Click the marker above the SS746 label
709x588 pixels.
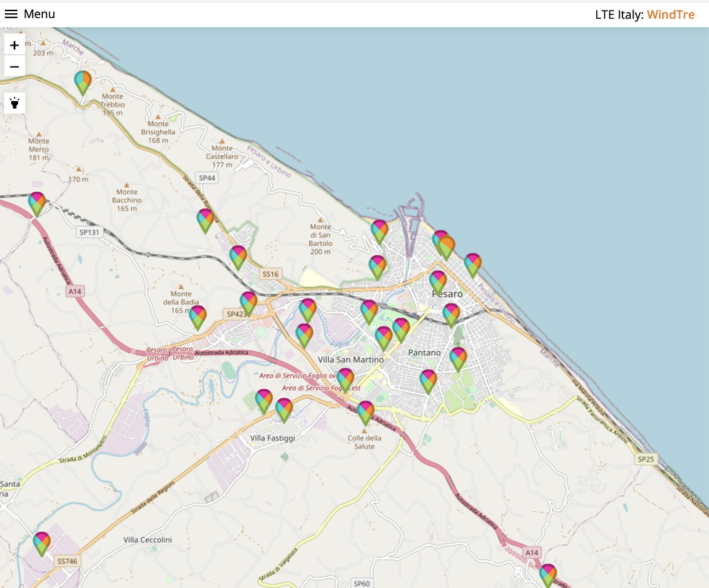(x=42, y=544)
